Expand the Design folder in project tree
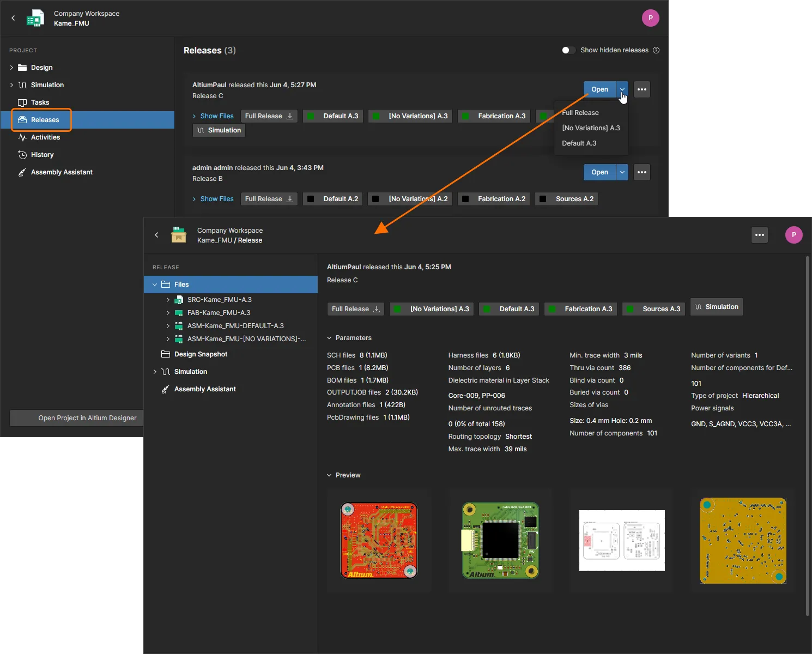 11,68
